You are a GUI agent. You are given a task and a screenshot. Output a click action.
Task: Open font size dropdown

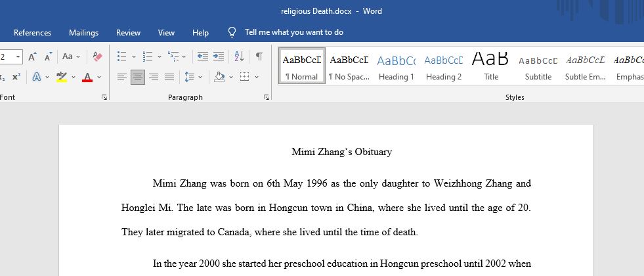(18, 57)
